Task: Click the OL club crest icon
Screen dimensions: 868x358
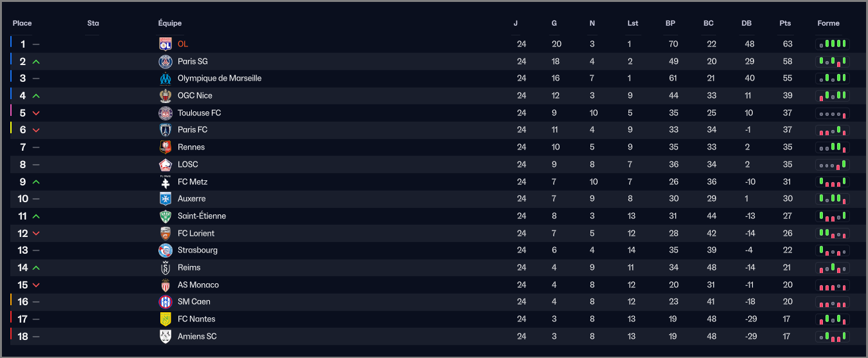Action: coord(165,44)
